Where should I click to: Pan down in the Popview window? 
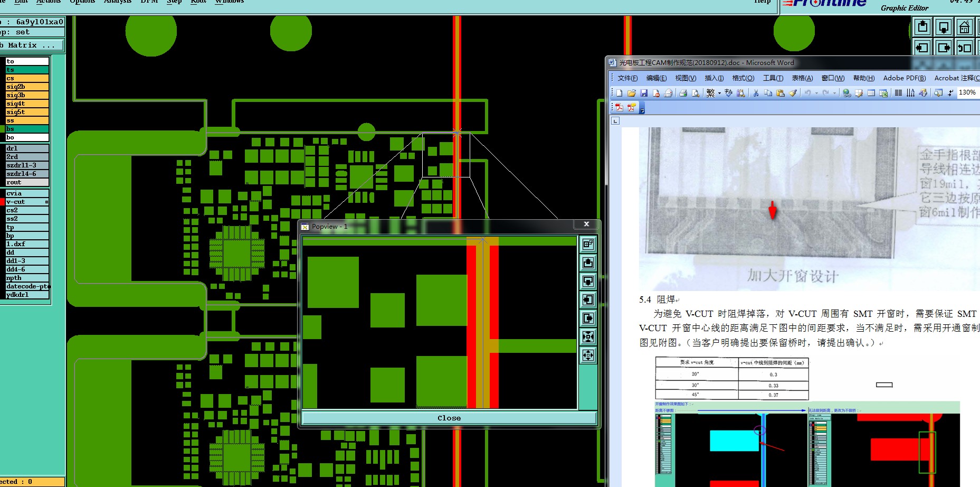coord(588,281)
